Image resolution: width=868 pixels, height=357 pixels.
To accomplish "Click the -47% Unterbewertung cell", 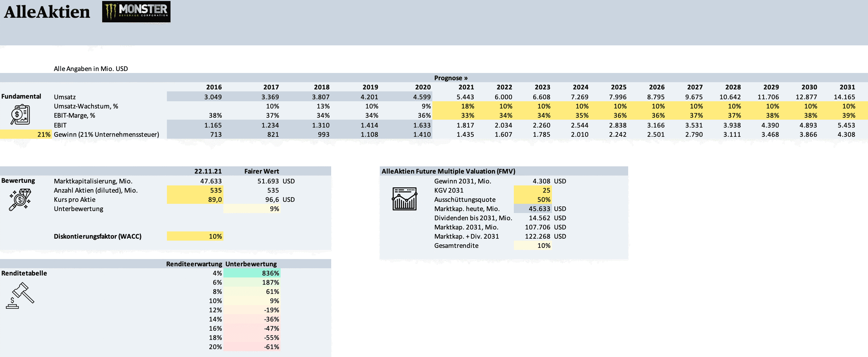I will pos(252,328).
